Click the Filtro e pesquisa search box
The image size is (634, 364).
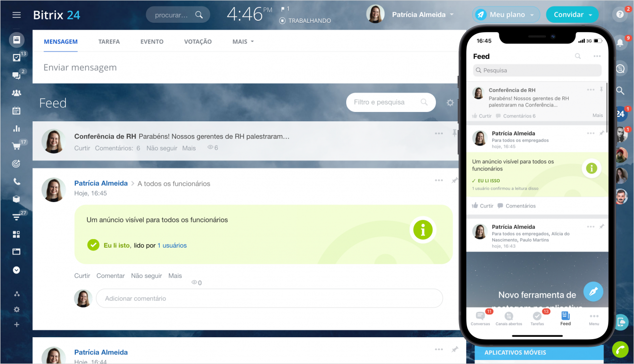point(391,102)
